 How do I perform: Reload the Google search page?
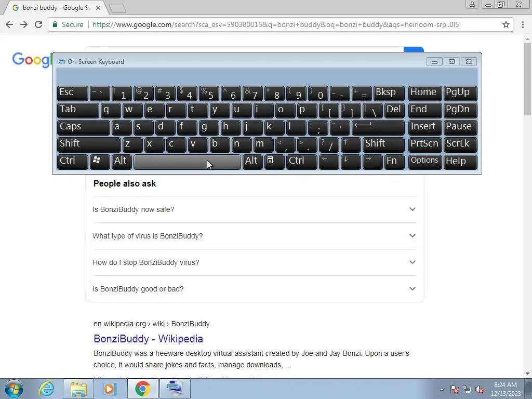coord(38,24)
